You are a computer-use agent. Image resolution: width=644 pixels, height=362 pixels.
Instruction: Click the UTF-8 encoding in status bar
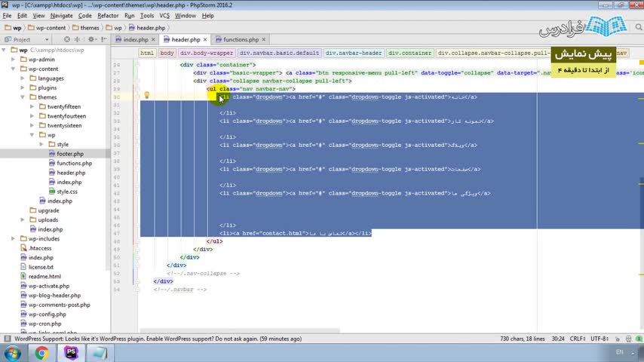(x=600, y=339)
